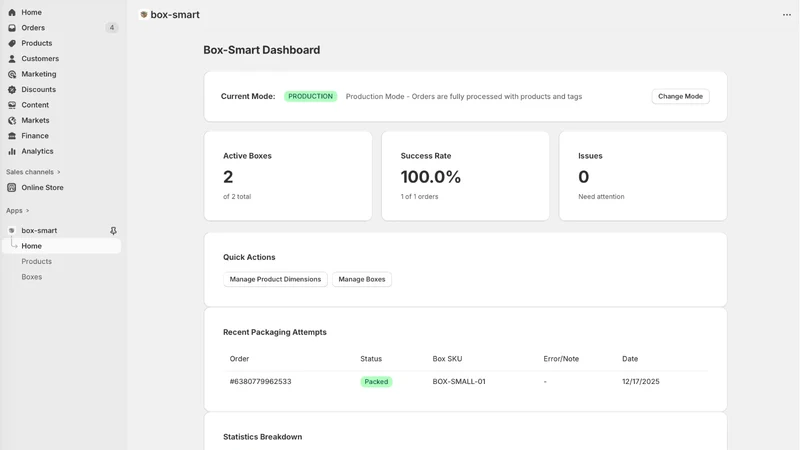Image resolution: width=800 pixels, height=450 pixels.
Task: Click the Status column header
Action: (371, 359)
